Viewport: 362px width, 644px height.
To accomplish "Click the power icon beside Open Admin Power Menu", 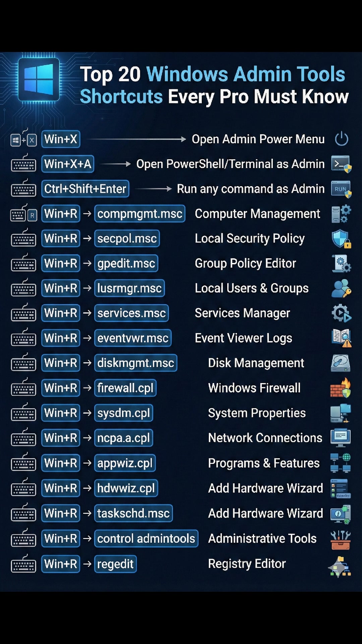I will tap(342, 139).
